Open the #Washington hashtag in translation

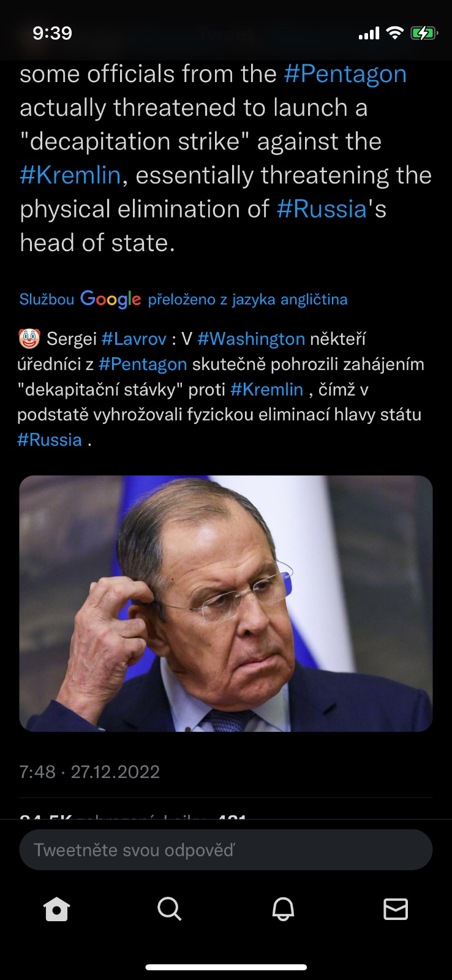[x=251, y=339]
